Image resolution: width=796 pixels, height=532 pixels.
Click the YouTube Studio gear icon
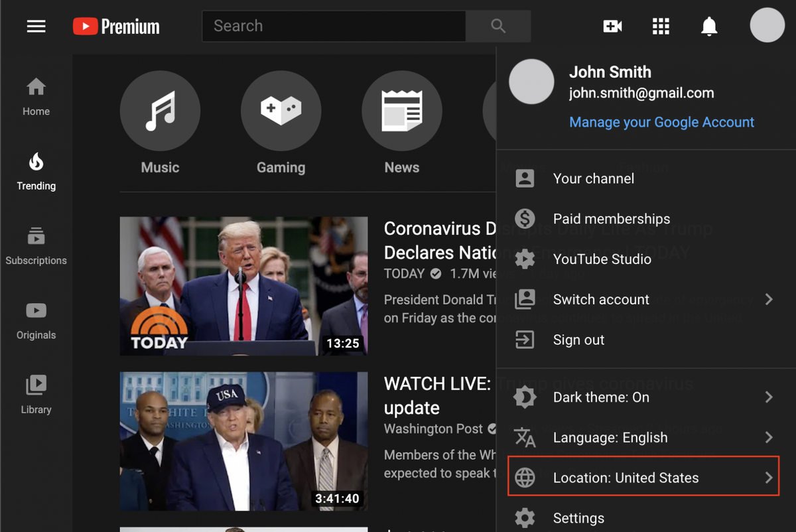[525, 259]
